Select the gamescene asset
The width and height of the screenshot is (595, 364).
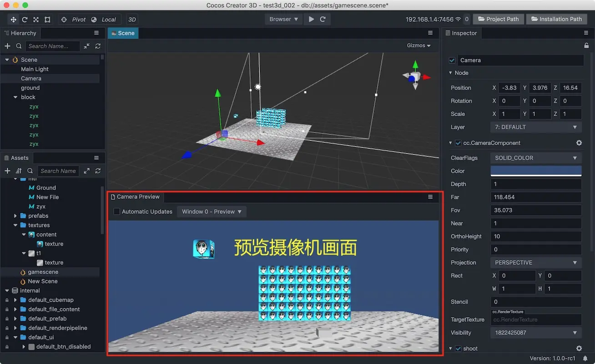[x=43, y=272]
